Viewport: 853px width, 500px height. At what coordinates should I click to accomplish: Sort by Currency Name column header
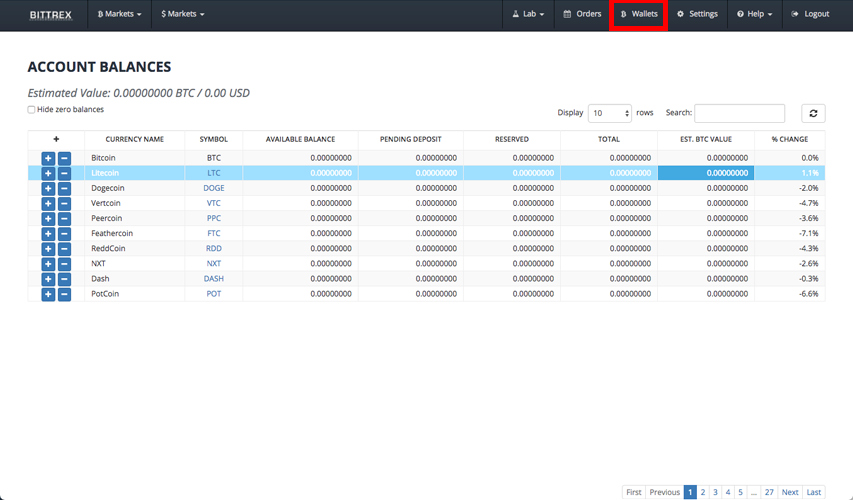(134, 140)
